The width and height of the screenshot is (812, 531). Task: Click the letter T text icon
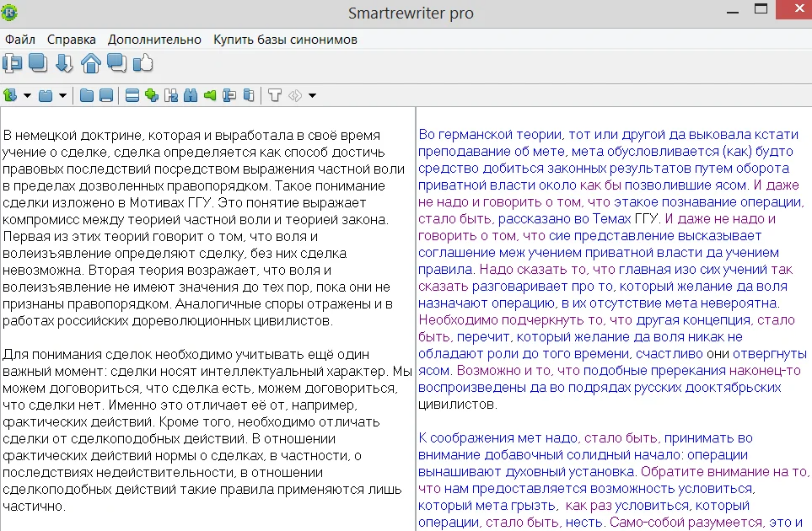pyautogui.click(x=275, y=95)
